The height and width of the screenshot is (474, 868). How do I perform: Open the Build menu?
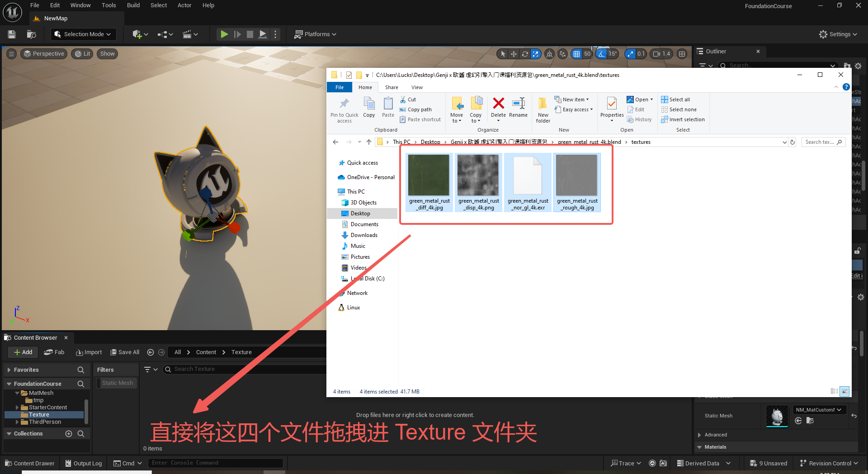point(133,5)
